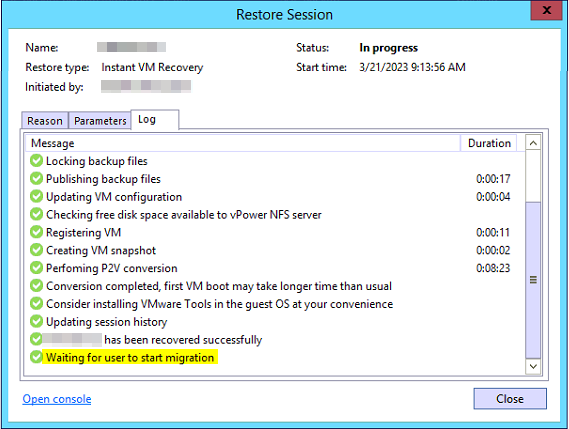569x429 pixels.
Task: Click the scrollbar up arrow in log list
Action: tap(533, 143)
